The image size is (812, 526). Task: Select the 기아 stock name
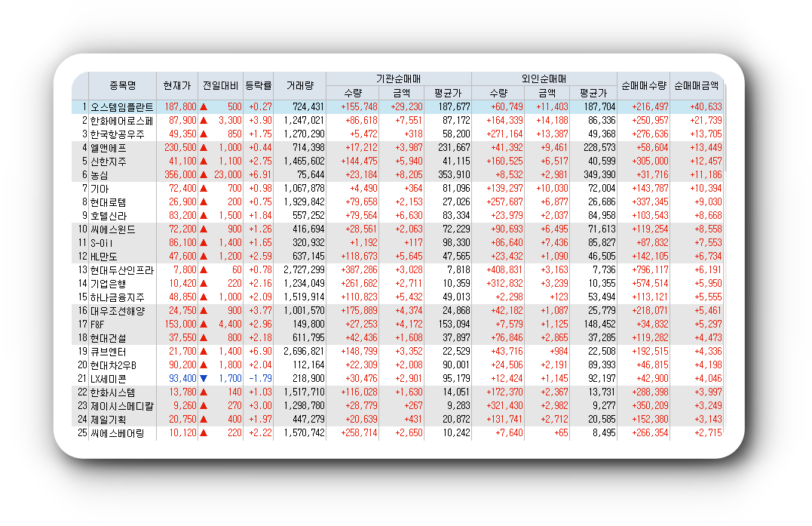tap(100, 189)
